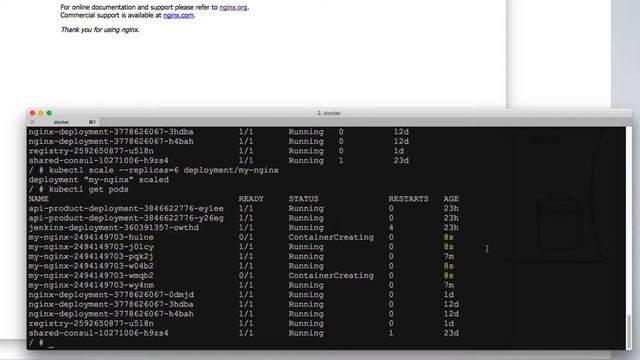Click pod my-nginx-2494149703-w04b2
This screenshot has height=360, width=640.
click(91, 266)
